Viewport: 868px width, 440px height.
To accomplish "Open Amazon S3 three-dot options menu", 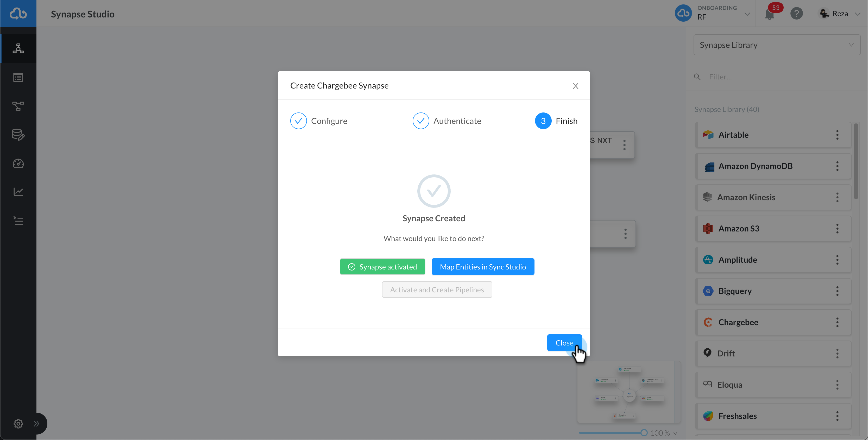I will [x=837, y=228].
